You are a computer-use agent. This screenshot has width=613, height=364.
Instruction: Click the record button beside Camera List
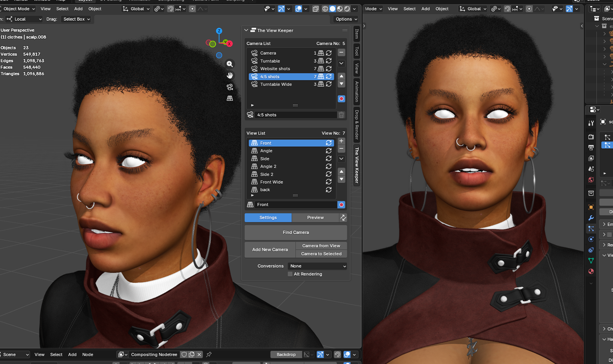[x=341, y=99]
